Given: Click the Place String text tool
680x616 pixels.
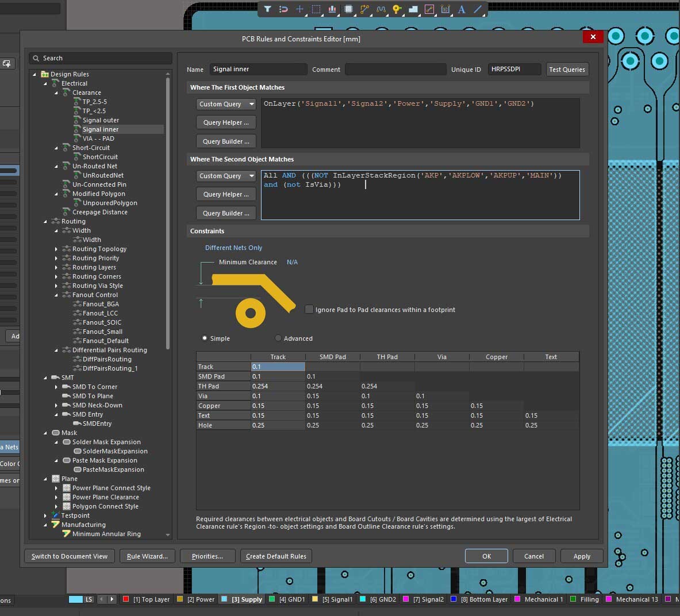Looking at the screenshot, I should [462, 9].
